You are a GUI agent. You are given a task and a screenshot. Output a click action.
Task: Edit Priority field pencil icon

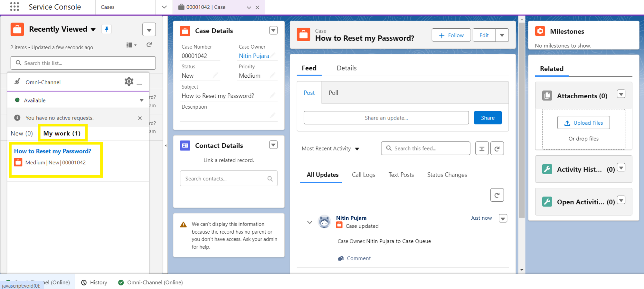[273, 75]
